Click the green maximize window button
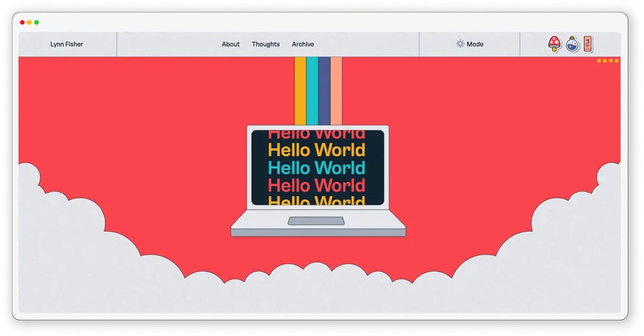 37,22
